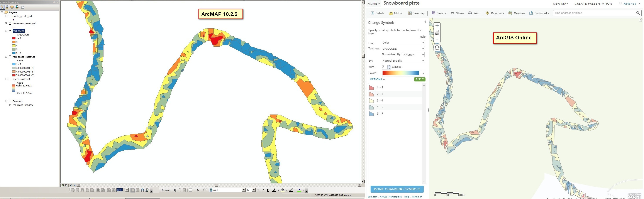Click DONE CHANGING SYMBOLS button
This screenshot has width=644, height=199.
pyautogui.click(x=397, y=189)
